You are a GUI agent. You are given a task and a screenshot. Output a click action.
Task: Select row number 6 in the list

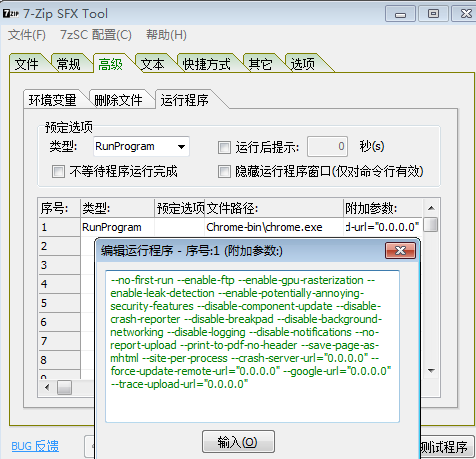[x=59, y=322]
